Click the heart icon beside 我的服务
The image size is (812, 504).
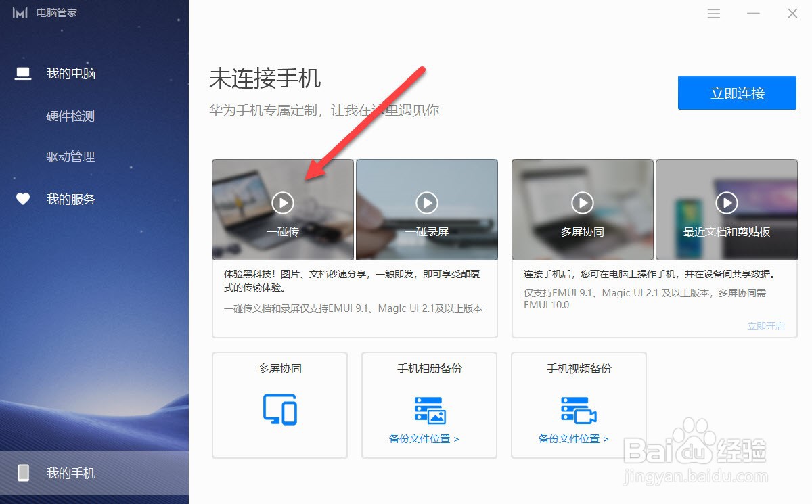tap(23, 200)
